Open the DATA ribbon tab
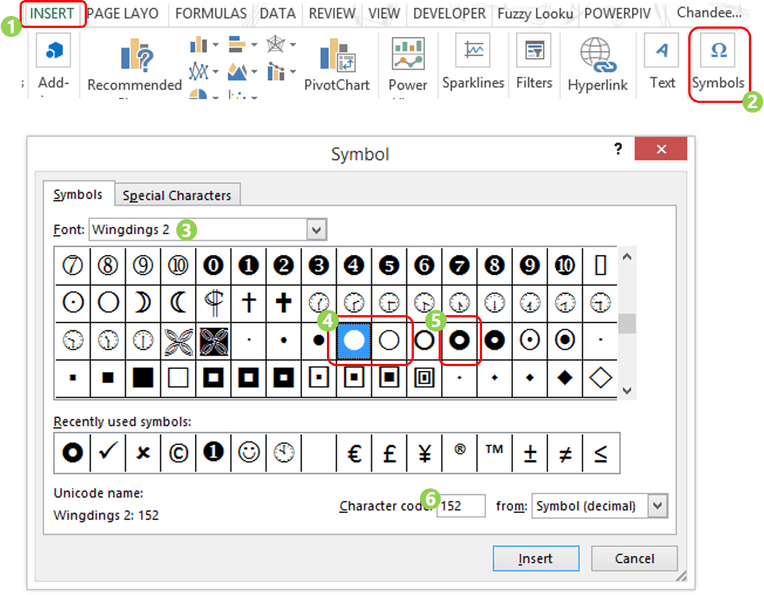 [278, 14]
